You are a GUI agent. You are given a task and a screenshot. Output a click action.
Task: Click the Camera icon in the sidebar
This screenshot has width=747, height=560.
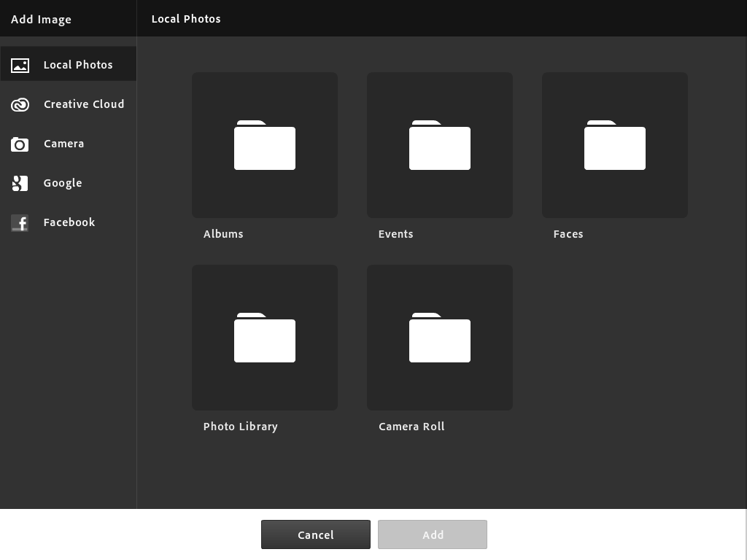[x=20, y=144]
